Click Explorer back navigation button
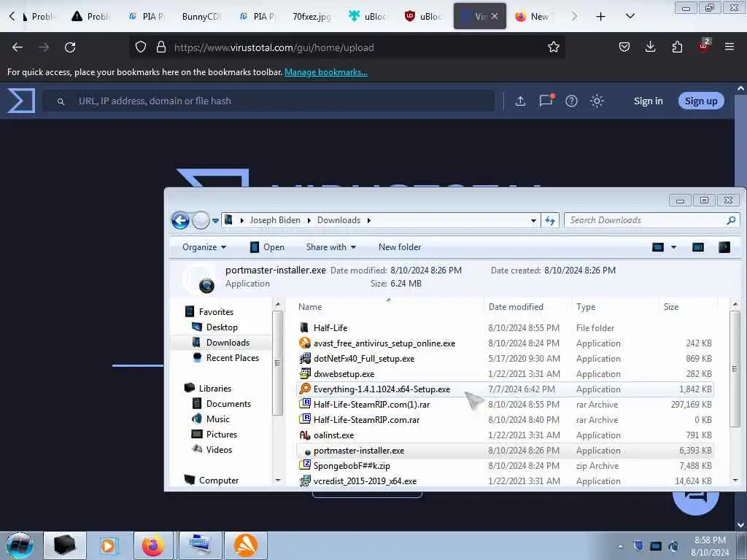747x560 pixels. pos(181,220)
